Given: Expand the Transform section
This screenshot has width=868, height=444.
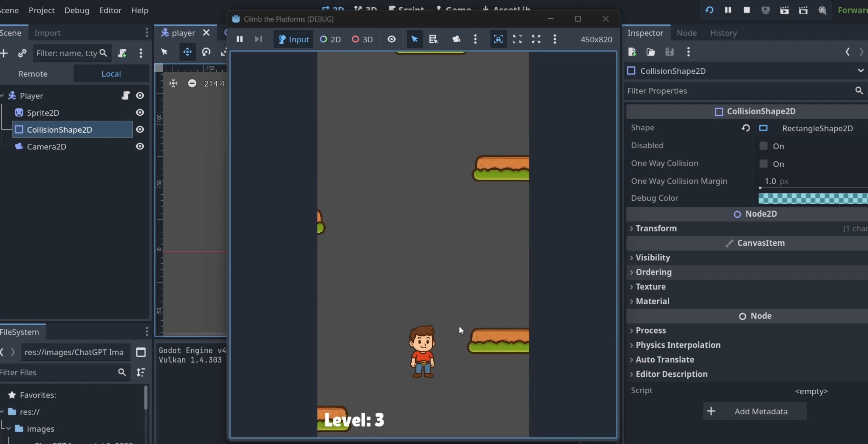Looking at the screenshot, I should coord(656,229).
